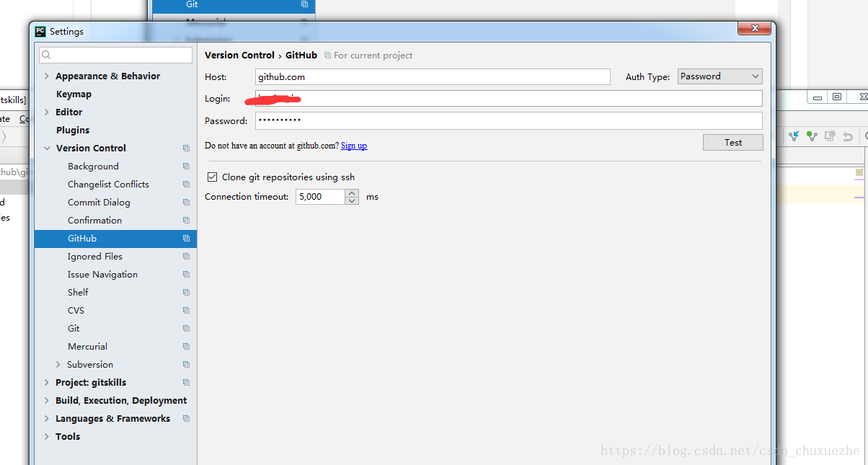Decrease connection timeout with down arrow
The height and width of the screenshot is (465, 868).
point(352,200)
